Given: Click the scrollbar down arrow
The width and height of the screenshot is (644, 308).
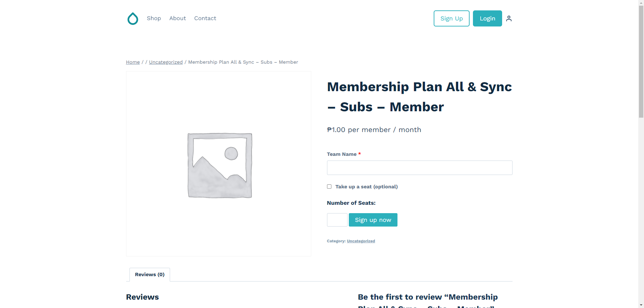Looking at the screenshot, I should pos(641,305).
